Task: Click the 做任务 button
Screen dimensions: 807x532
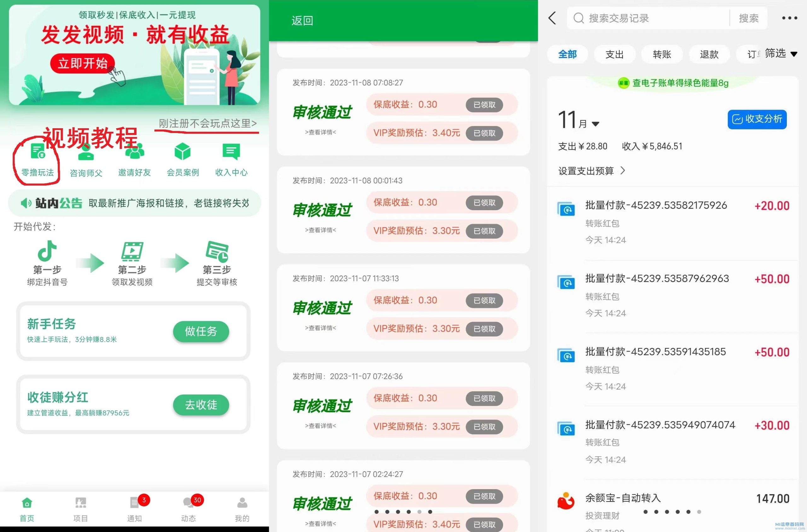Action: [x=201, y=332]
